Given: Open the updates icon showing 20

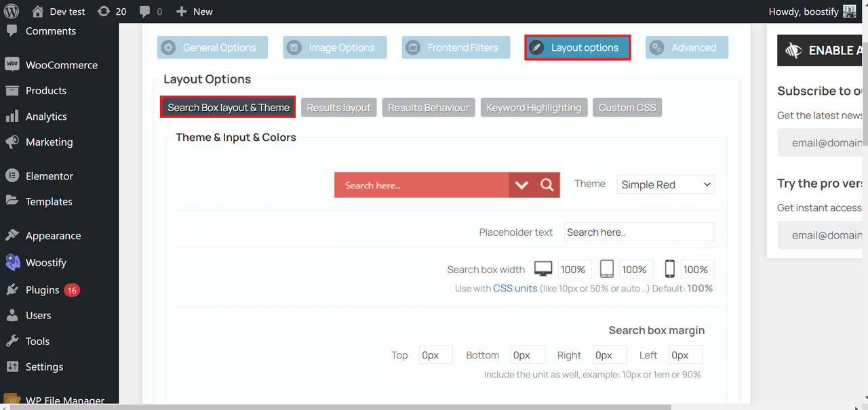Looking at the screenshot, I should [112, 12].
